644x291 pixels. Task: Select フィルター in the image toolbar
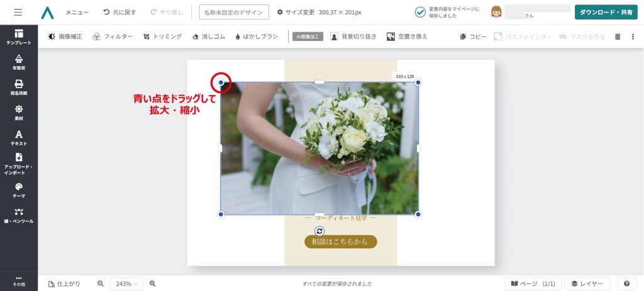[x=113, y=37]
